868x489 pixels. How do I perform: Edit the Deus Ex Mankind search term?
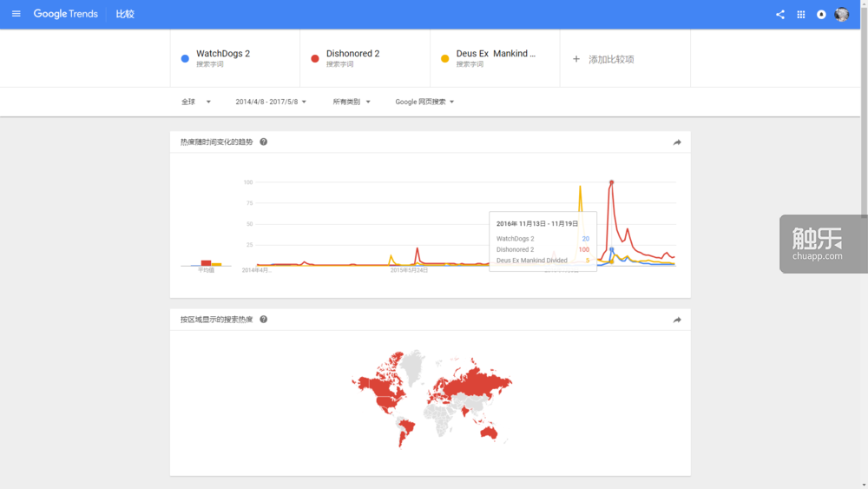[496, 54]
